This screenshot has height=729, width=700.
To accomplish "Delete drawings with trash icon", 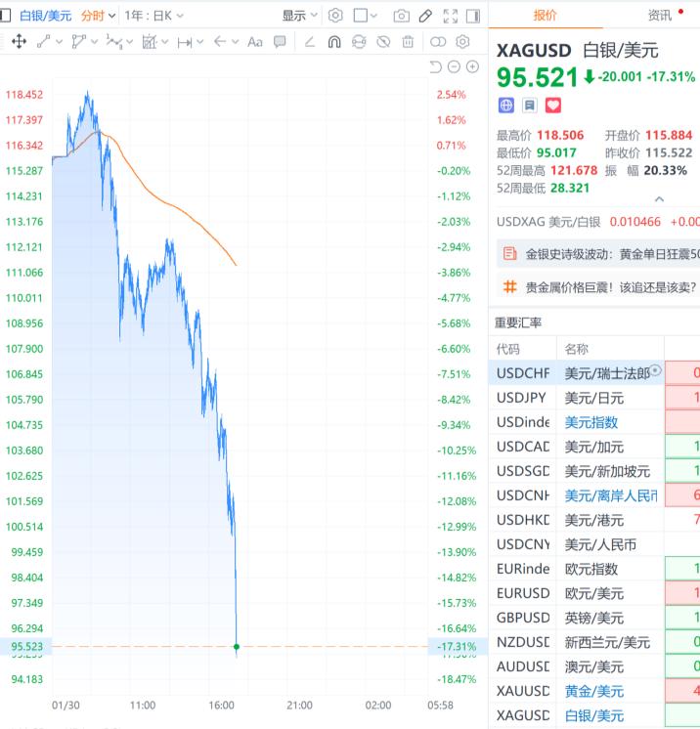I will (408, 42).
